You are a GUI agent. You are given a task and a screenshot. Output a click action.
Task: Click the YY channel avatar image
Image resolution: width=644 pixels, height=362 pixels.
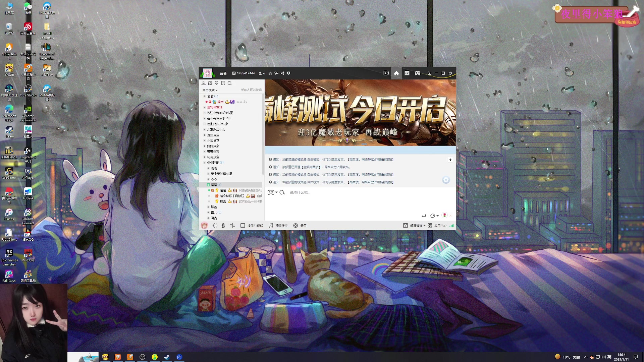(x=207, y=73)
